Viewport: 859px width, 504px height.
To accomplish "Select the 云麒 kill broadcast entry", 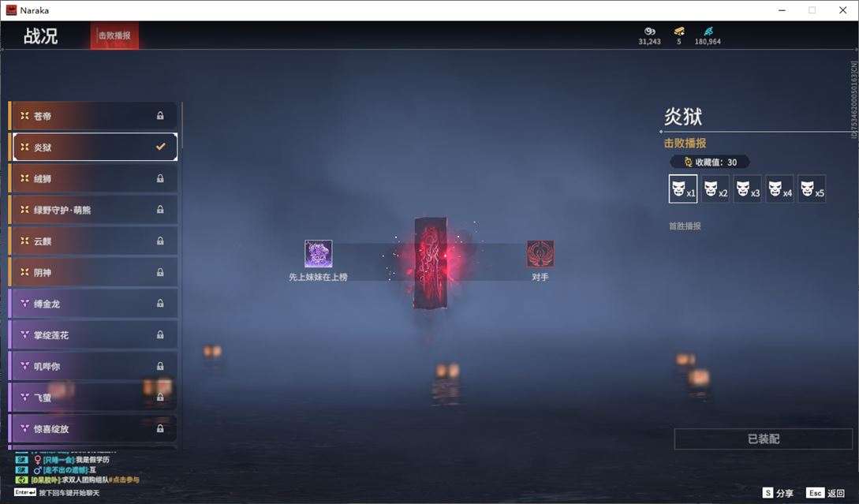I will point(93,241).
